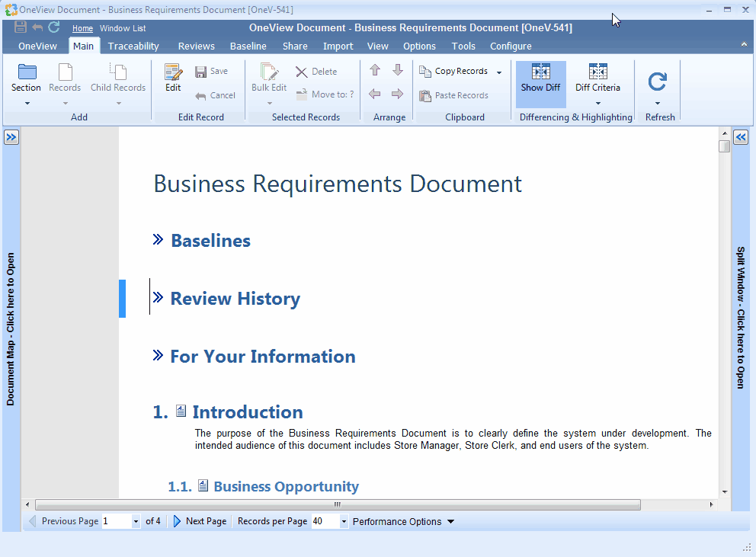The width and height of the screenshot is (756, 557).
Task: Click the Records page icon
Action: coord(65,72)
